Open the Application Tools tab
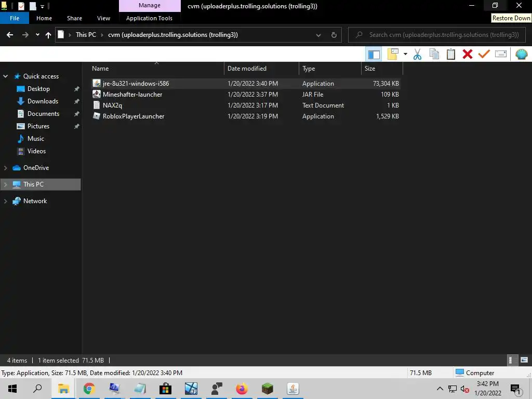Viewport: 532px width, 399px height. [149, 18]
